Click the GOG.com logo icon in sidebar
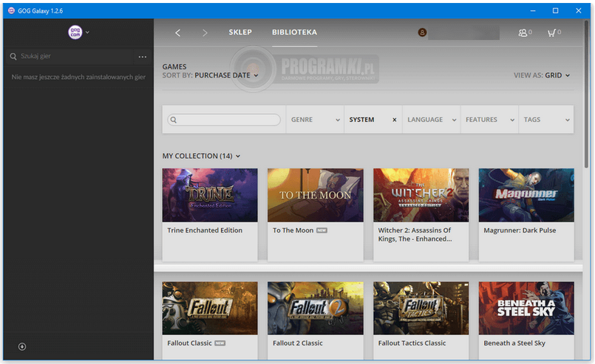Viewport: 595px width, 364px height. click(x=75, y=32)
